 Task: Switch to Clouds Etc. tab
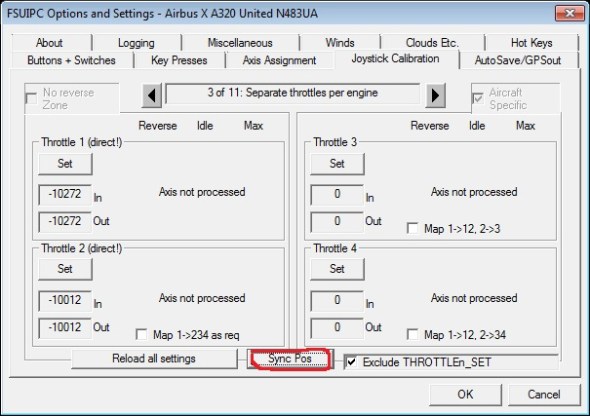(432, 43)
